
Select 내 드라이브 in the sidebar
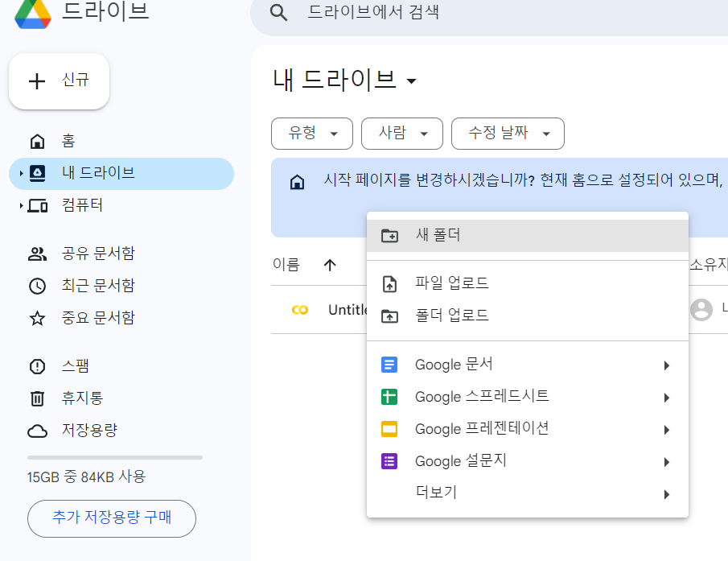click(x=121, y=173)
